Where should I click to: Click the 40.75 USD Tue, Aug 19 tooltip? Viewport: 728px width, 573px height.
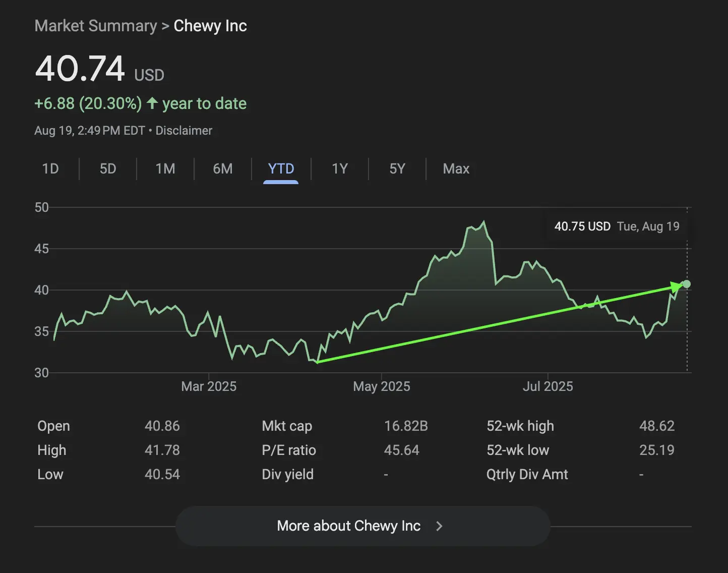pyautogui.click(x=617, y=226)
